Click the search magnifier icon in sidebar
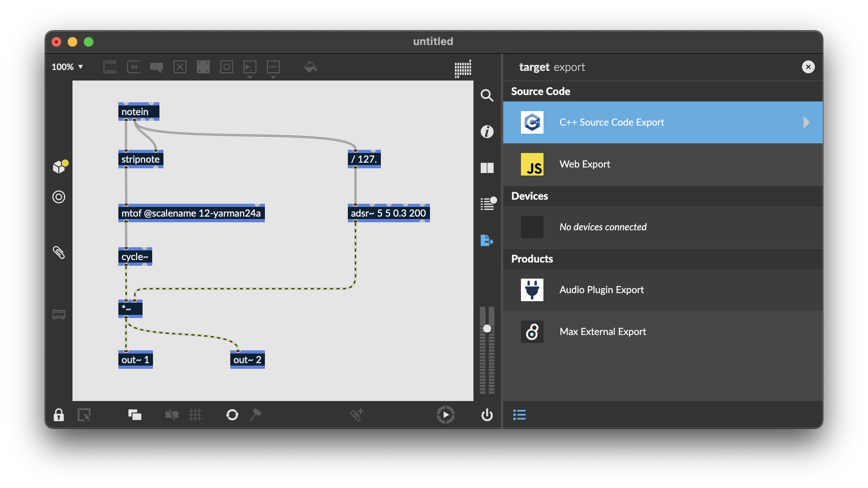This screenshot has height=488, width=868. click(487, 95)
